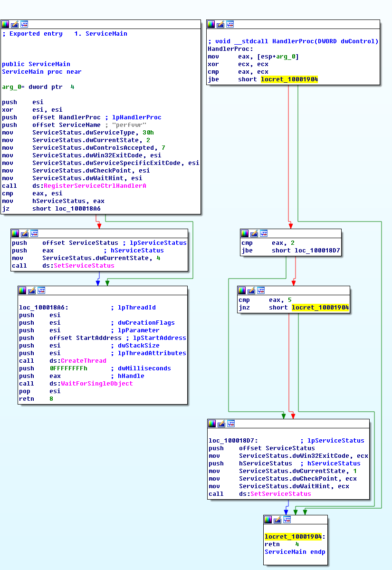Click the node color icon in ServiceMain block
This screenshot has width=392, height=570.
(x=6, y=24)
